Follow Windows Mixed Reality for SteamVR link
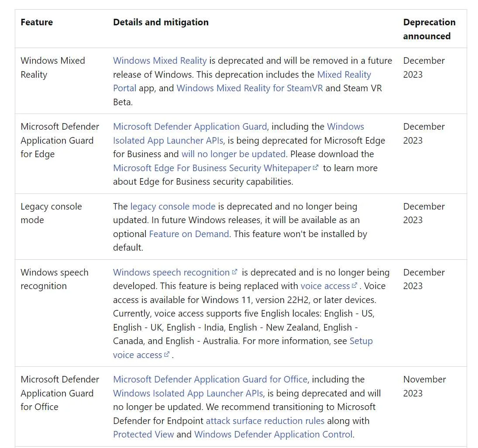This screenshot has height=448, width=478. [250, 89]
